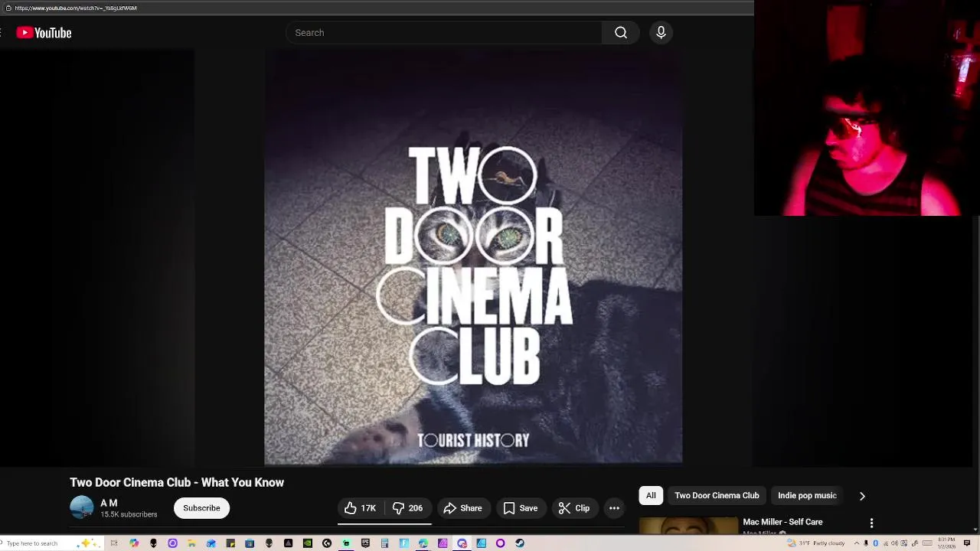Like the video with thumbs up
This screenshot has width=980, height=551.
pos(360,508)
